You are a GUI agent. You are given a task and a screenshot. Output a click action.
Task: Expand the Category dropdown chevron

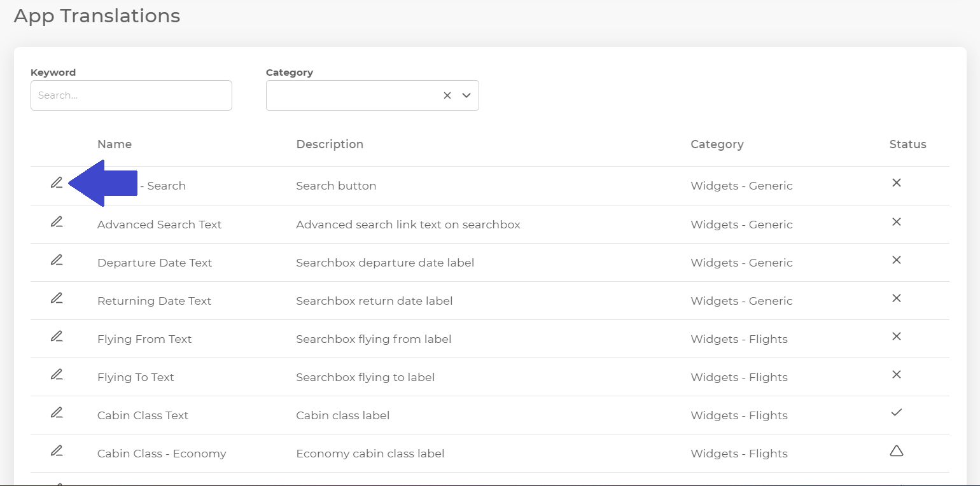[x=466, y=95]
